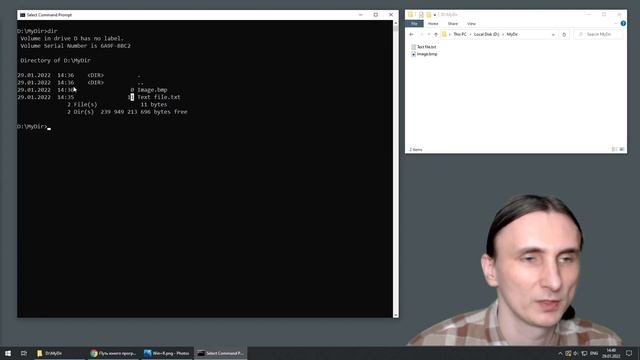Click 'MyDir' in the address breadcrumb
The image size is (640, 360).
coord(512,34)
